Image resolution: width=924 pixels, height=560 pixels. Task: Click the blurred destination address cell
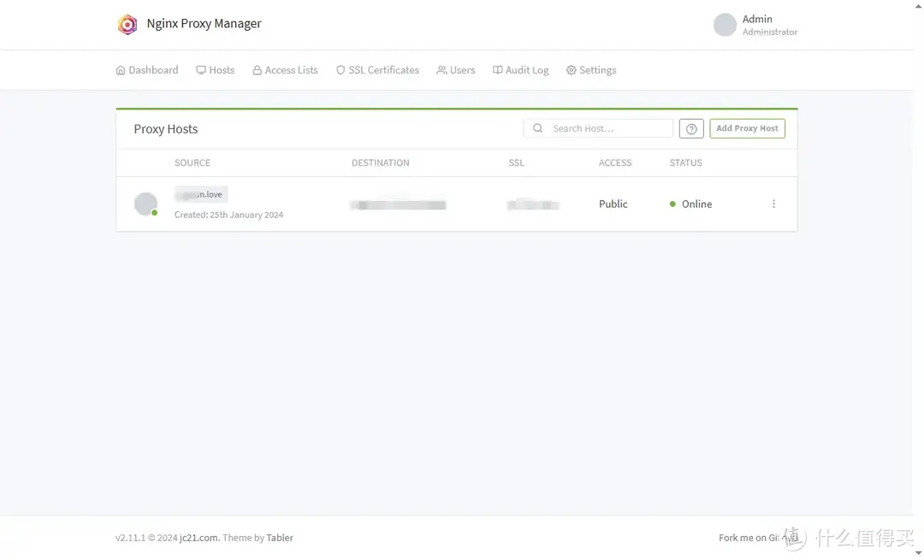tap(398, 205)
